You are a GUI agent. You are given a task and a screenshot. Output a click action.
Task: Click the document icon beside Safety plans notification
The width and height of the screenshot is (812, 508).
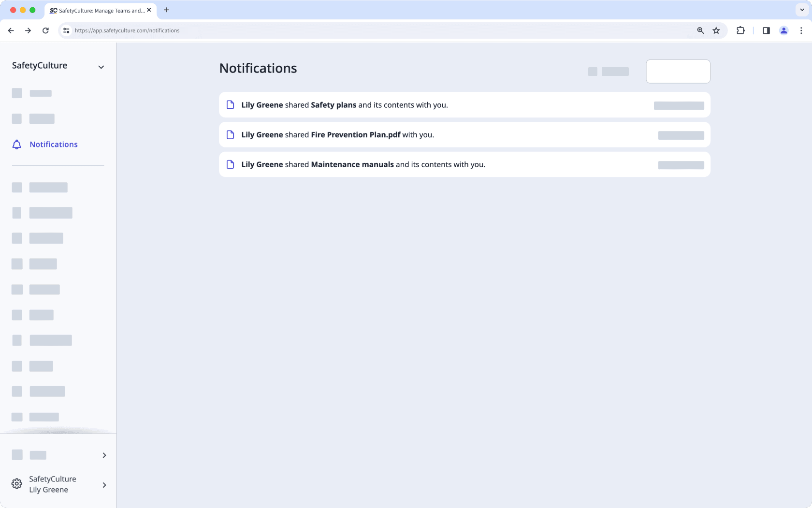coord(230,104)
